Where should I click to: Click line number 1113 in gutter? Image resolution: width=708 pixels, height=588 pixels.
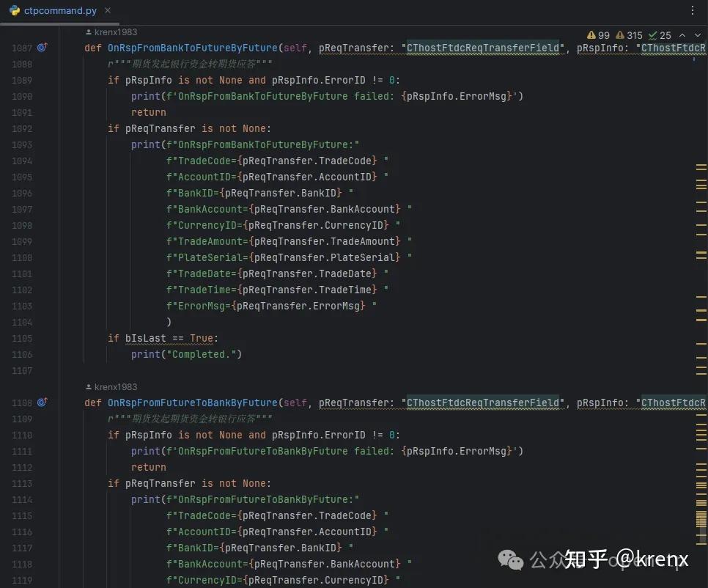pos(22,484)
